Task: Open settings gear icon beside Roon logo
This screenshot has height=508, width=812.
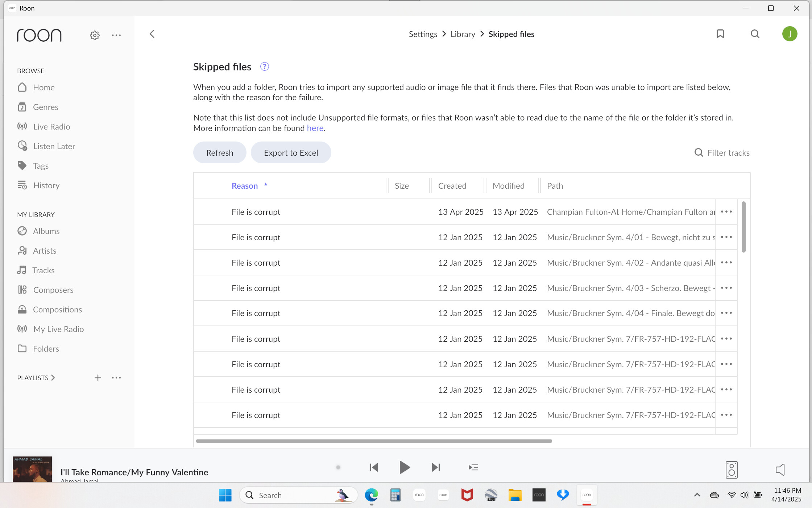Action: tap(95, 35)
